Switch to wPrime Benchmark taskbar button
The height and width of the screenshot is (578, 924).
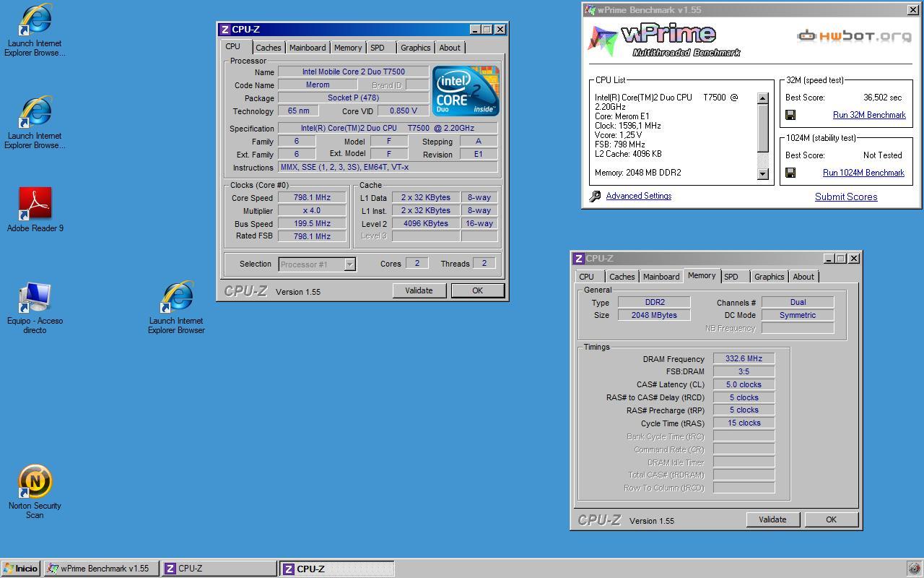(101, 569)
